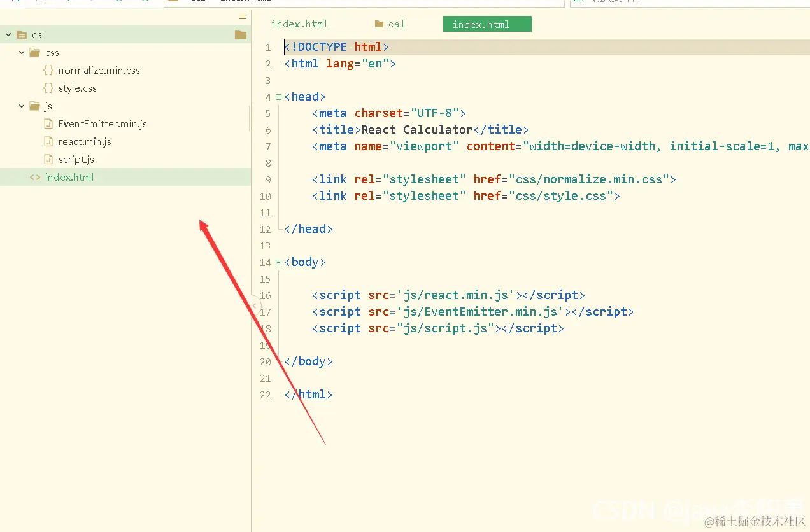Screen dimensions: 810x532
Task: Click the js/script.js script source in the code
Action: click(x=446, y=328)
